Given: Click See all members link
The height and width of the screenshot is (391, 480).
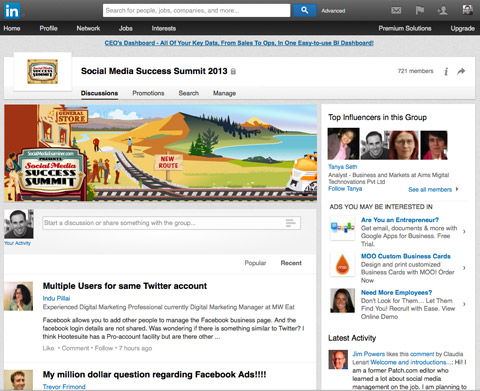Looking at the screenshot, I should 430,189.
